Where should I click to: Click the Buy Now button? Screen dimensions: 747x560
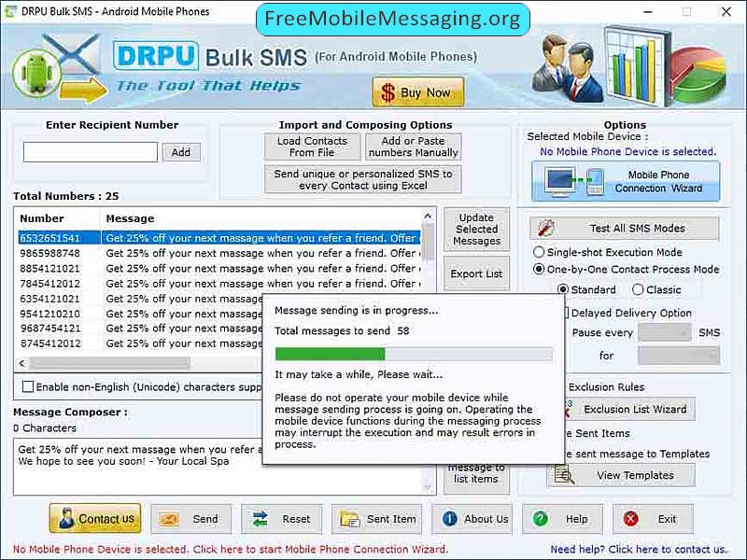[418, 92]
